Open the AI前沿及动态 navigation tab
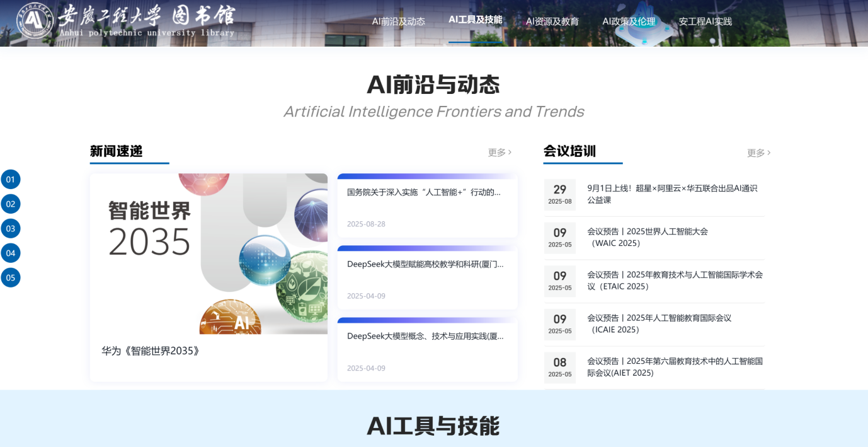Viewport: 868px width, 447px height. pyautogui.click(x=398, y=21)
